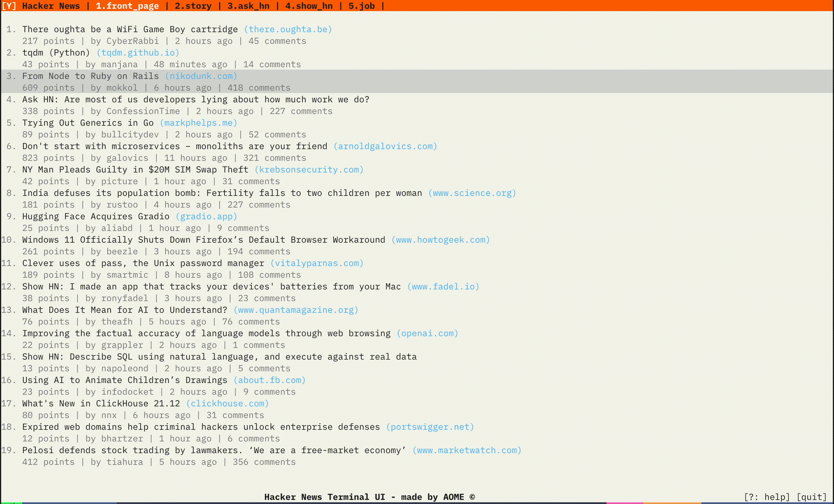834x504 pixels.
Task: Click the 418 comments count on story 3
Action: point(259,88)
